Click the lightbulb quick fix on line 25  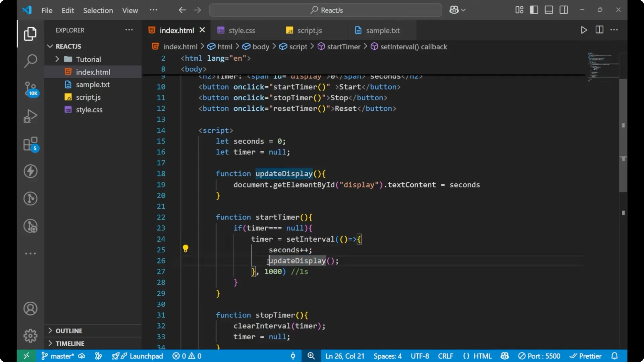[186, 249]
